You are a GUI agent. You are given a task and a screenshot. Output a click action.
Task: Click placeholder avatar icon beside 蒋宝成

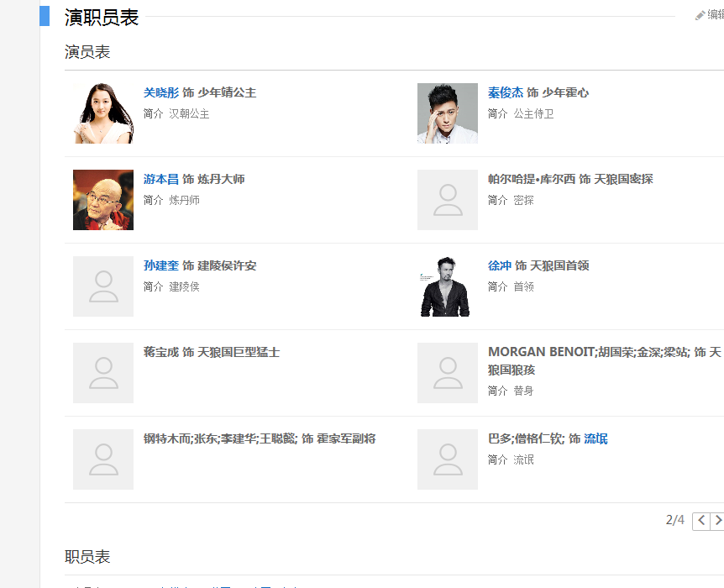click(x=103, y=373)
